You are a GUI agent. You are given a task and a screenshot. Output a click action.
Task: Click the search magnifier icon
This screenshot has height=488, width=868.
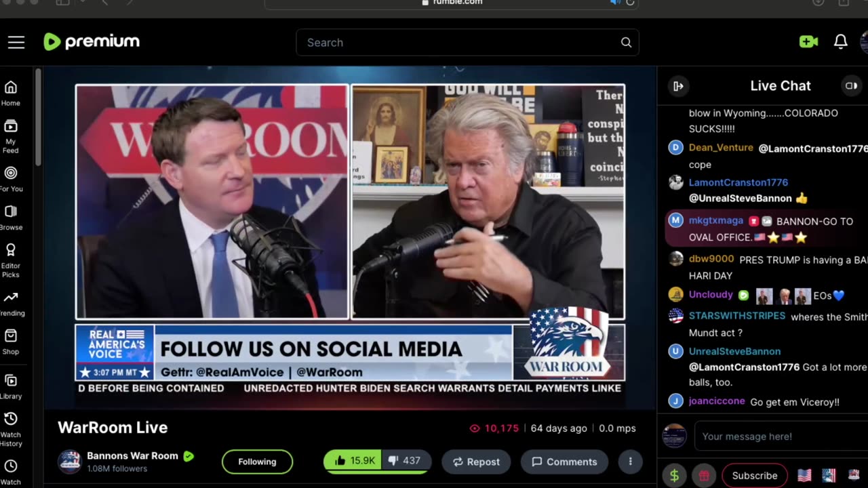pos(626,43)
